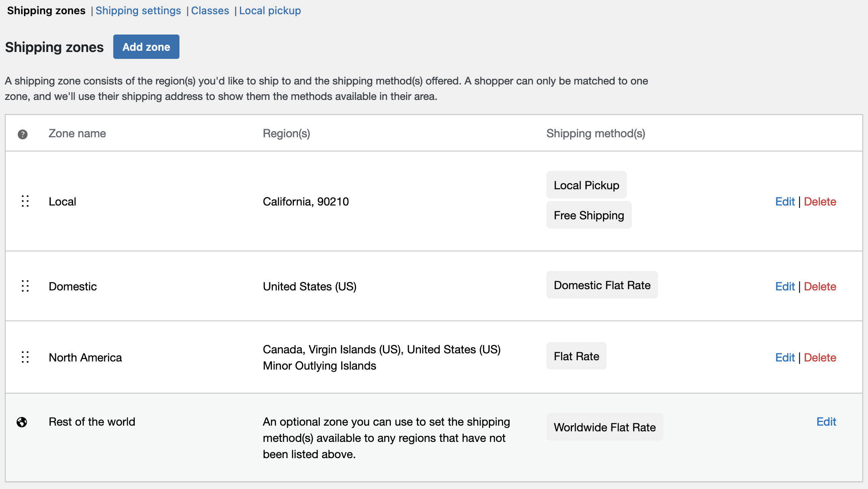Open the Local pickup tab
This screenshot has height=489, width=868.
coord(270,11)
